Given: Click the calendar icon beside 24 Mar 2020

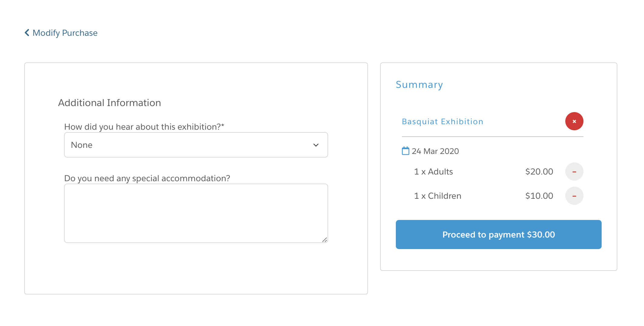Looking at the screenshot, I should tap(405, 151).
